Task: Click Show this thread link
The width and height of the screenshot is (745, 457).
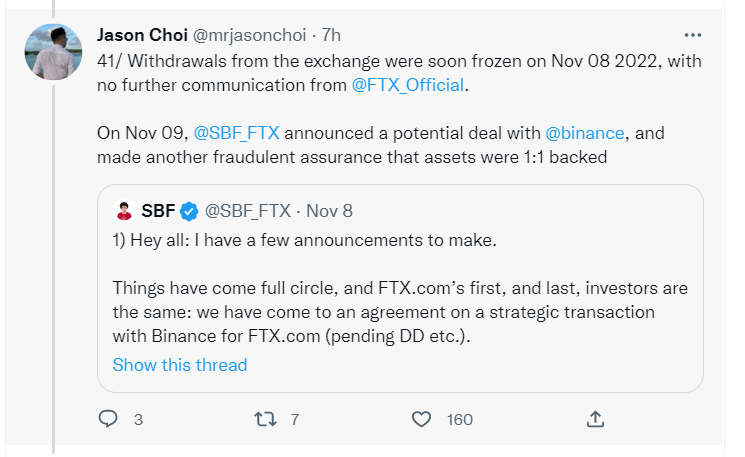Action: 180,364
